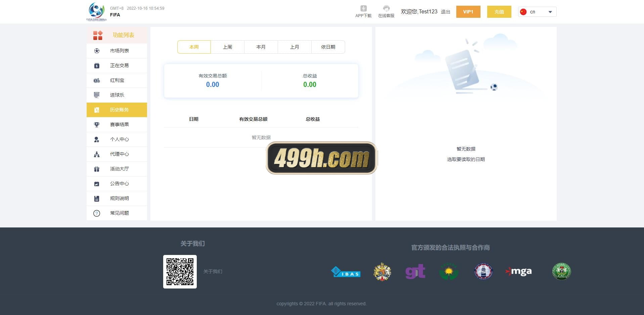
Task: Click the mga partner logo
Action: [518, 271]
